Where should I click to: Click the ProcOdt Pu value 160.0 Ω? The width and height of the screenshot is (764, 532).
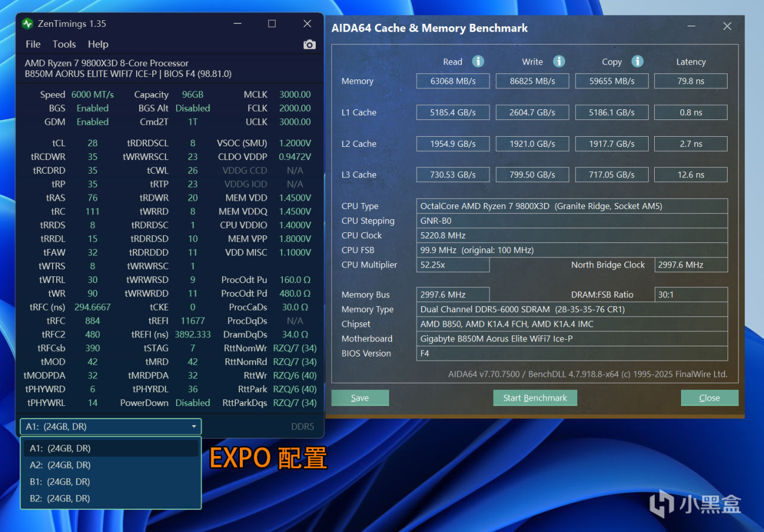coord(295,279)
